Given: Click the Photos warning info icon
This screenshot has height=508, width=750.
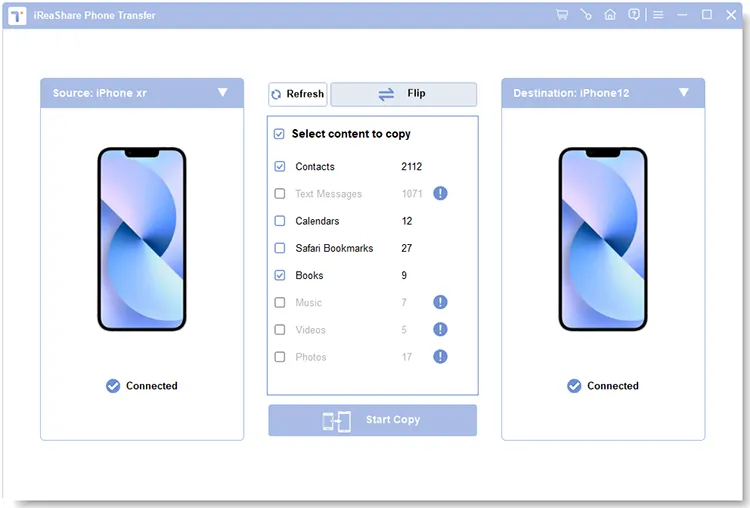Looking at the screenshot, I should tap(440, 356).
